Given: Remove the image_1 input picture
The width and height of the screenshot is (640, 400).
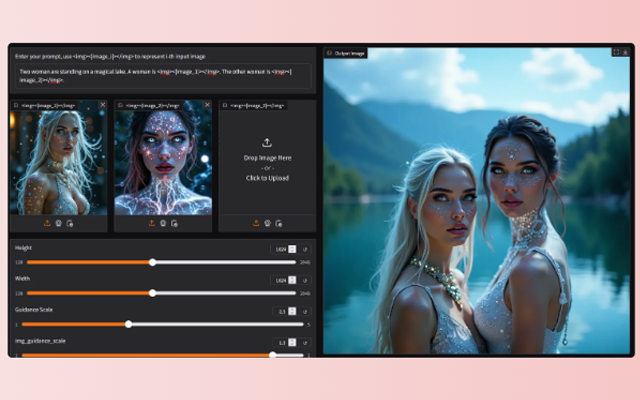Looking at the screenshot, I should [103, 105].
